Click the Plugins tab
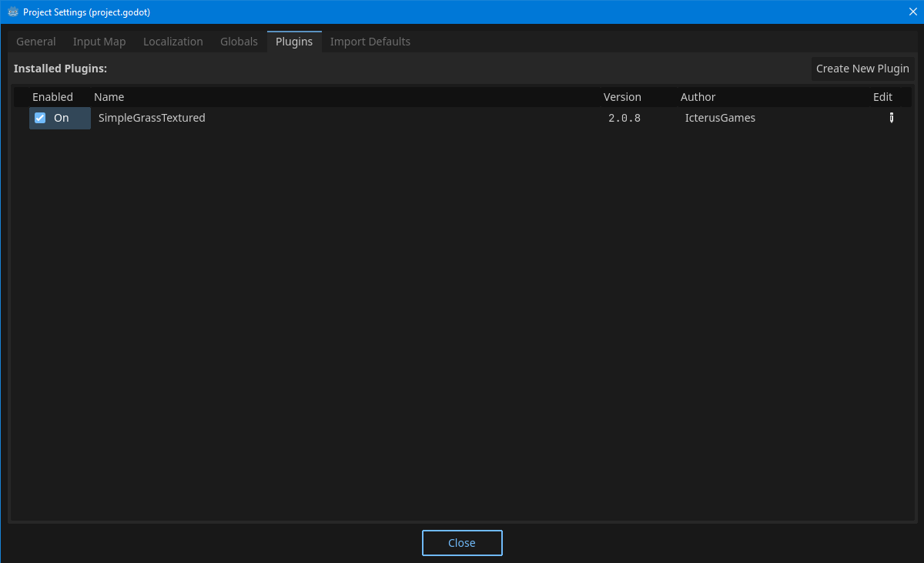This screenshot has width=924, height=563. [294, 42]
